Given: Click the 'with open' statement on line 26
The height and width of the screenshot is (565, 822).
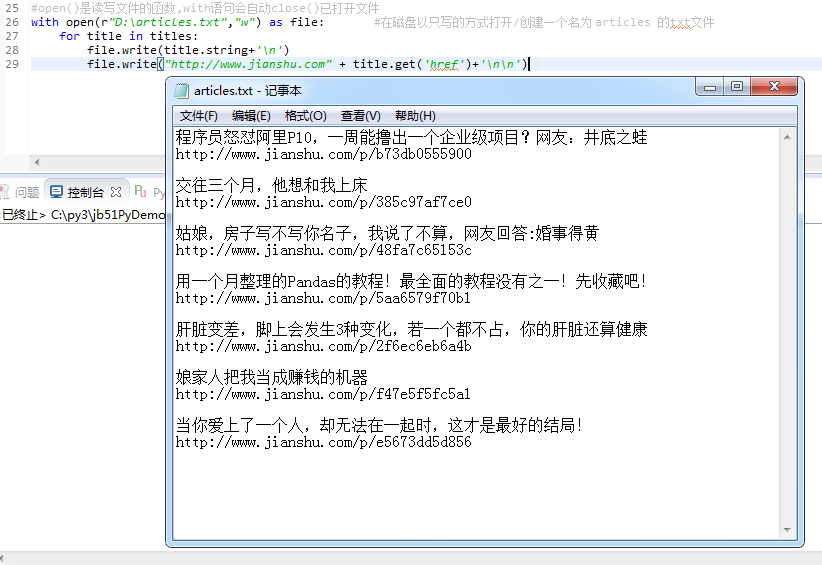Looking at the screenshot, I should 178,23.
